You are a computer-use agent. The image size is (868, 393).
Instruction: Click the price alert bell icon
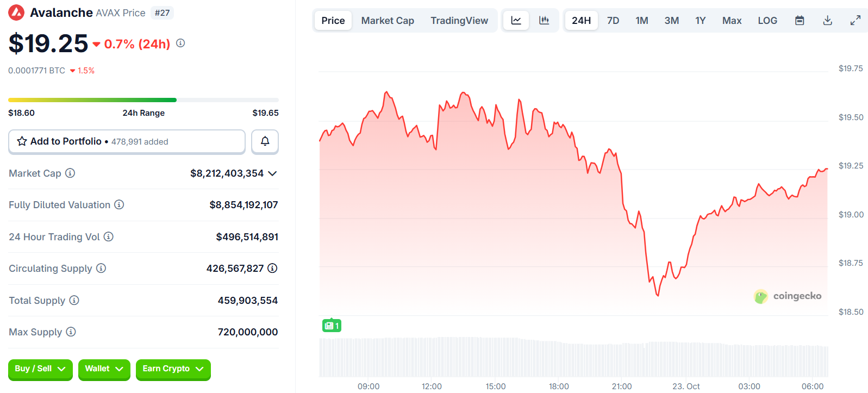pyautogui.click(x=265, y=141)
